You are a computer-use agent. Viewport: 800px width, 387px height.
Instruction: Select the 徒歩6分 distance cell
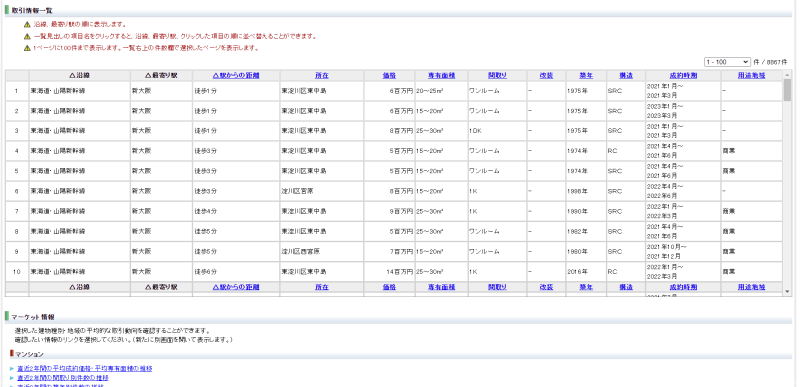click(x=236, y=272)
